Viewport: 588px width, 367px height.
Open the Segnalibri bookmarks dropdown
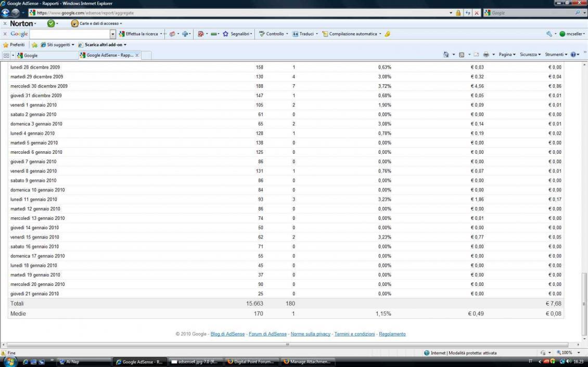(x=237, y=34)
